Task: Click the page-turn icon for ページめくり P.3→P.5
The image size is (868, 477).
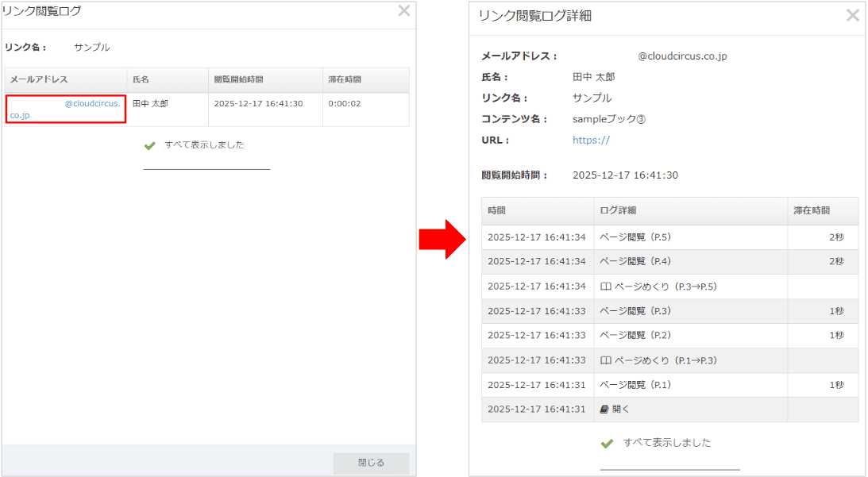Action: [604, 287]
